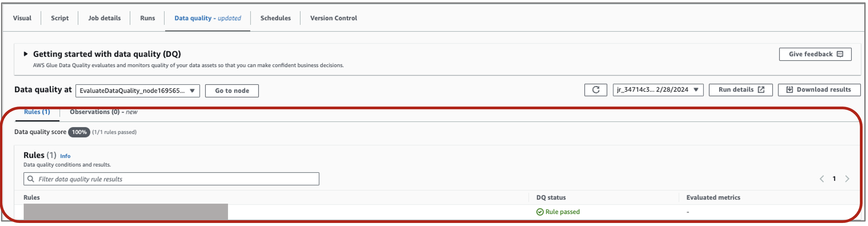Screen dimensions: 868x226
Task: Click the 100% data quality score badge
Action: tap(79, 132)
